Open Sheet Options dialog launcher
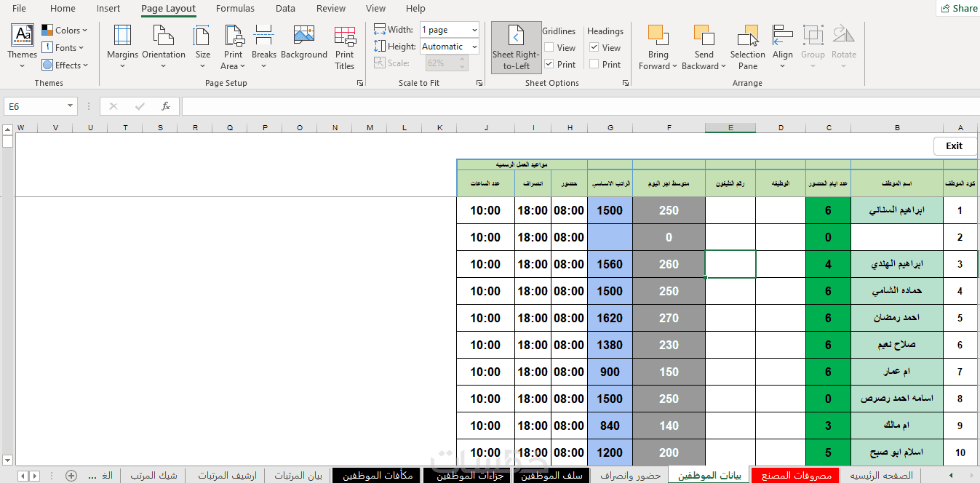Screen dimensions: 980x483 coord(626,84)
